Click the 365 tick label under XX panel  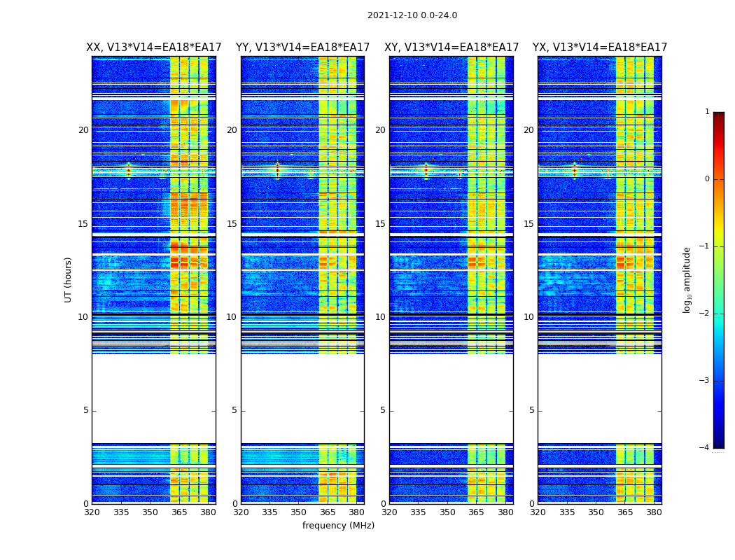[x=179, y=512]
